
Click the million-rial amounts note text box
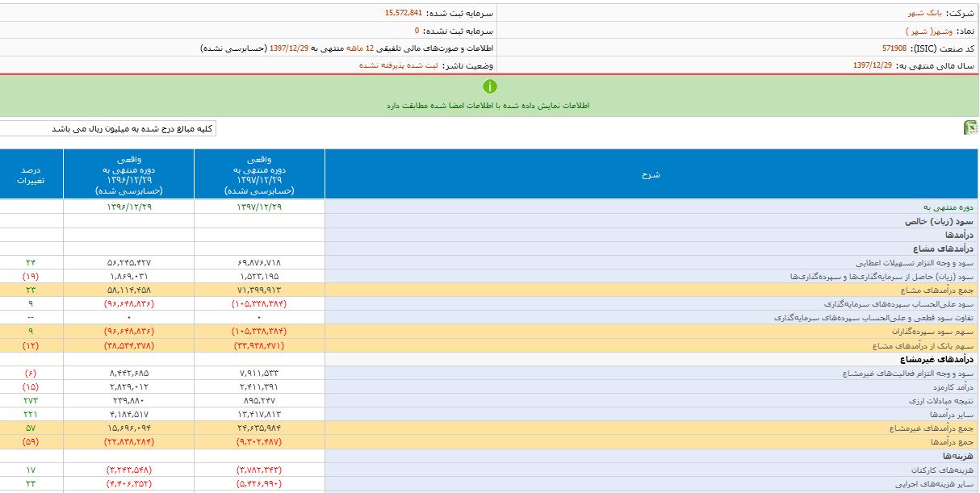(x=108, y=129)
